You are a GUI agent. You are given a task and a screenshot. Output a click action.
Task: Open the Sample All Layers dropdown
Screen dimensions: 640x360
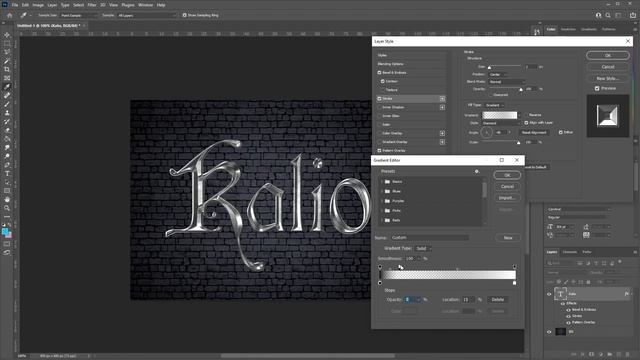point(147,16)
